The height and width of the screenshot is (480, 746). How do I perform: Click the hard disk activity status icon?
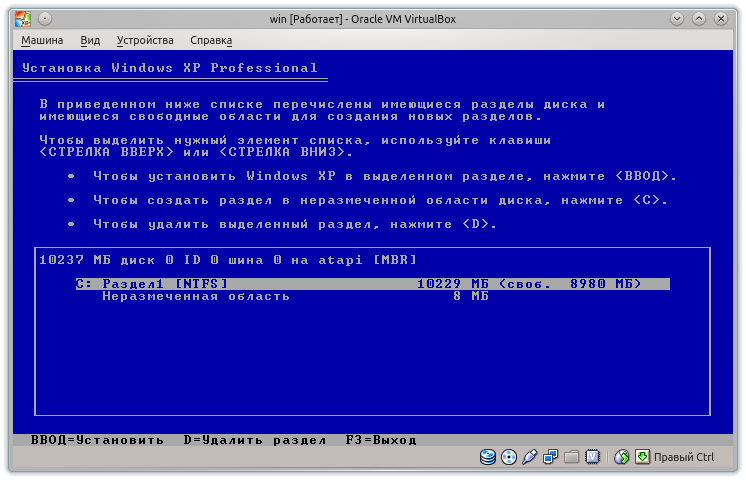pos(488,457)
